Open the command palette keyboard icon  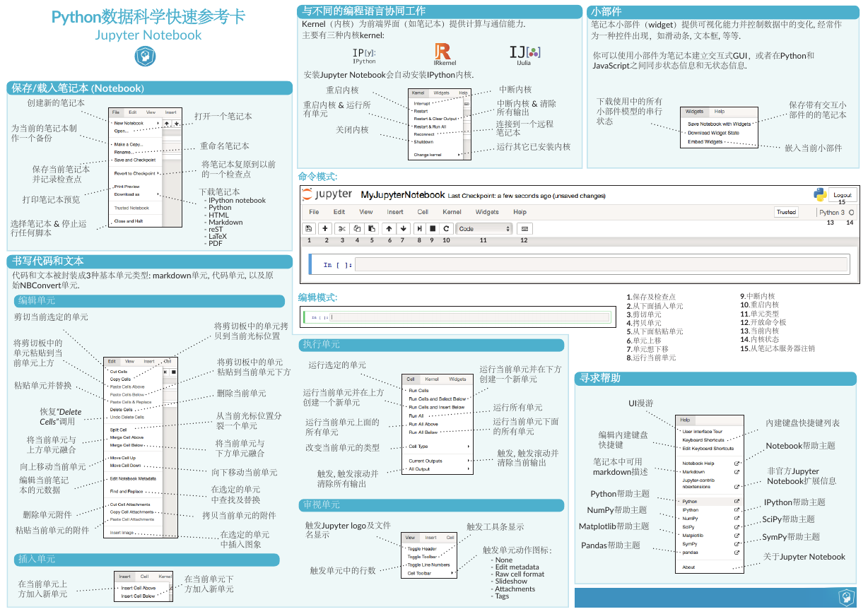(x=524, y=228)
